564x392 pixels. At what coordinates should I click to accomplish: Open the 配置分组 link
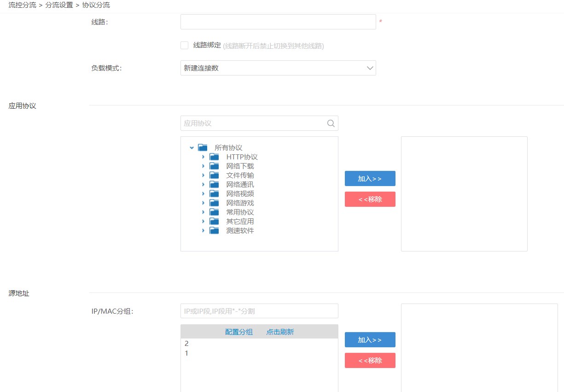[x=239, y=332]
